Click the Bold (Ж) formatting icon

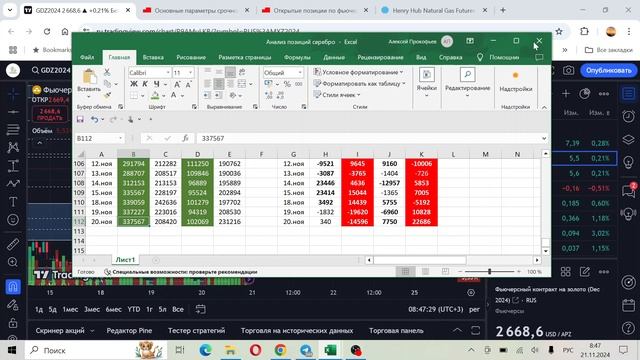coord(133,84)
